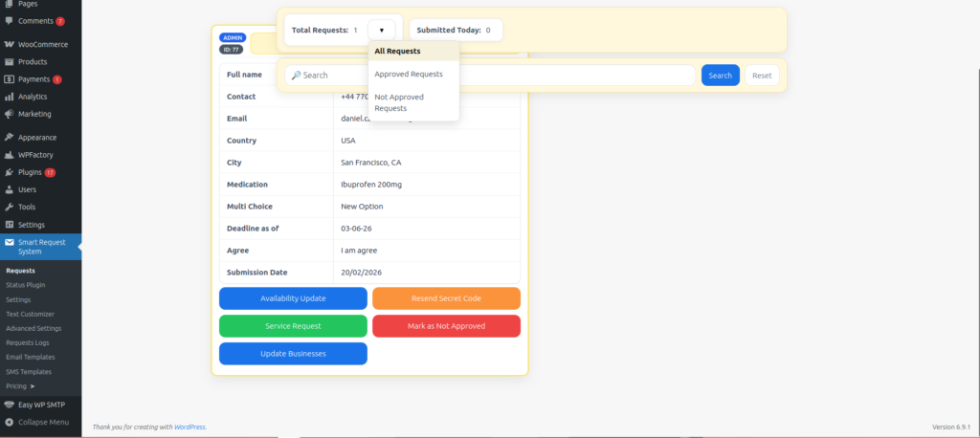The image size is (980, 438).
Task: Click the Products menu icon
Action: [x=10, y=62]
